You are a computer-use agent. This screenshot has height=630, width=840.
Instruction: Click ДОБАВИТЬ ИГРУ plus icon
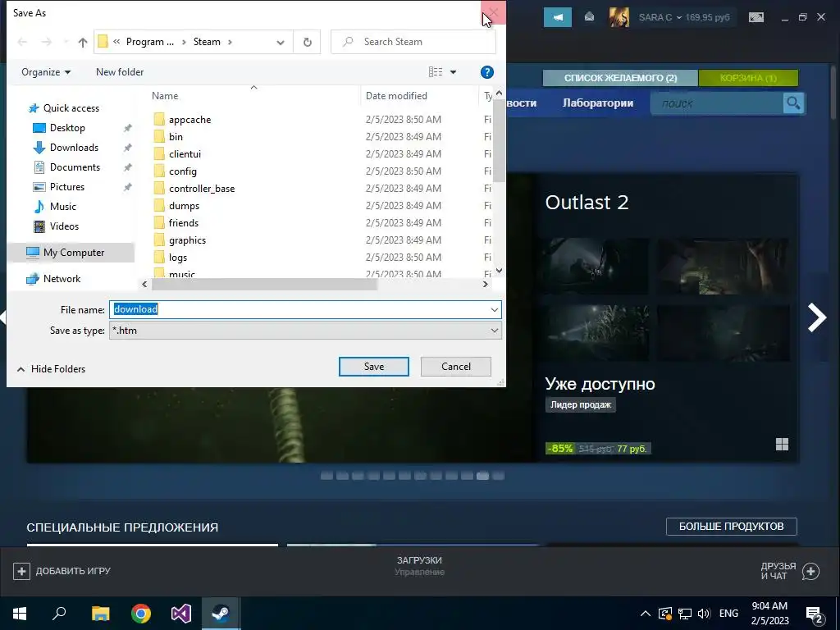click(x=21, y=571)
